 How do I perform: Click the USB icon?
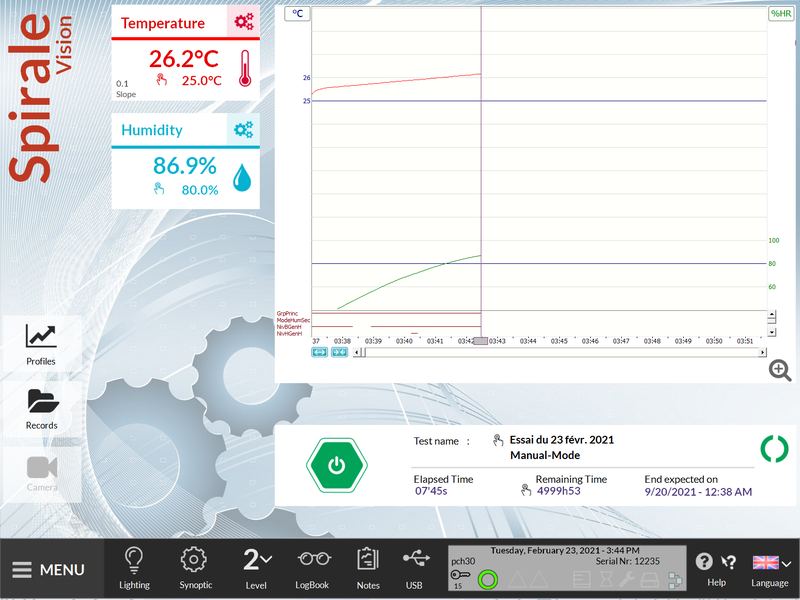414,567
